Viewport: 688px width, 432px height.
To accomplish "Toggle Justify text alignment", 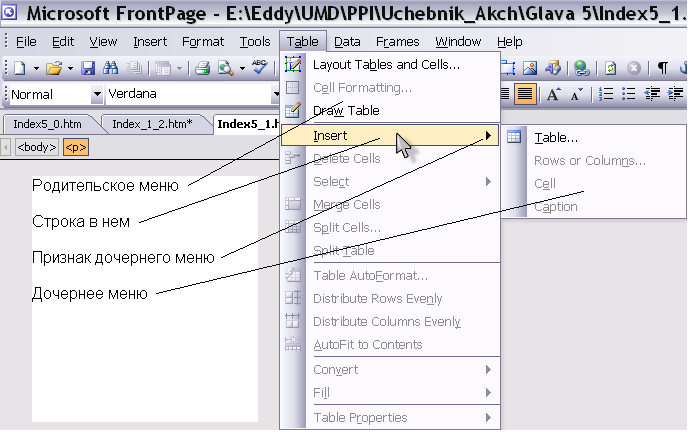I will coord(525,94).
